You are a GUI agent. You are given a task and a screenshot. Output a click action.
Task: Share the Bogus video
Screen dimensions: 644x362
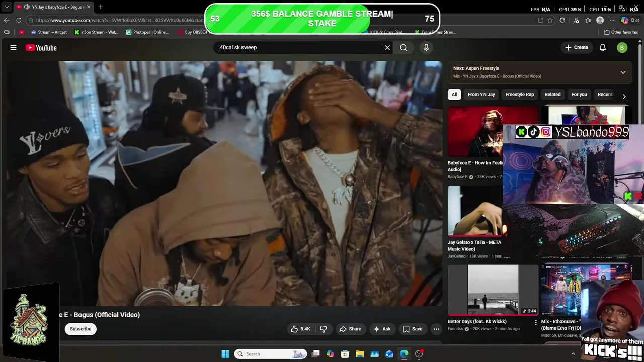click(x=350, y=329)
